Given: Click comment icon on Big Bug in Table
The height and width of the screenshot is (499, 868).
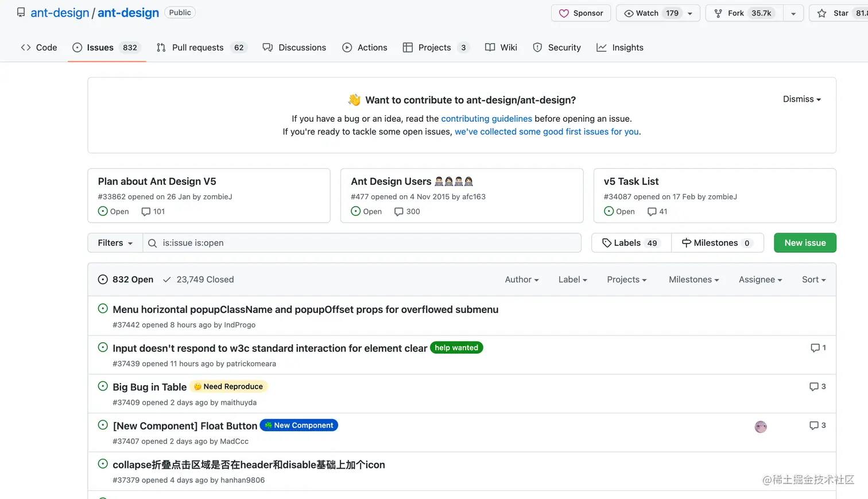Looking at the screenshot, I should click(x=814, y=387).
